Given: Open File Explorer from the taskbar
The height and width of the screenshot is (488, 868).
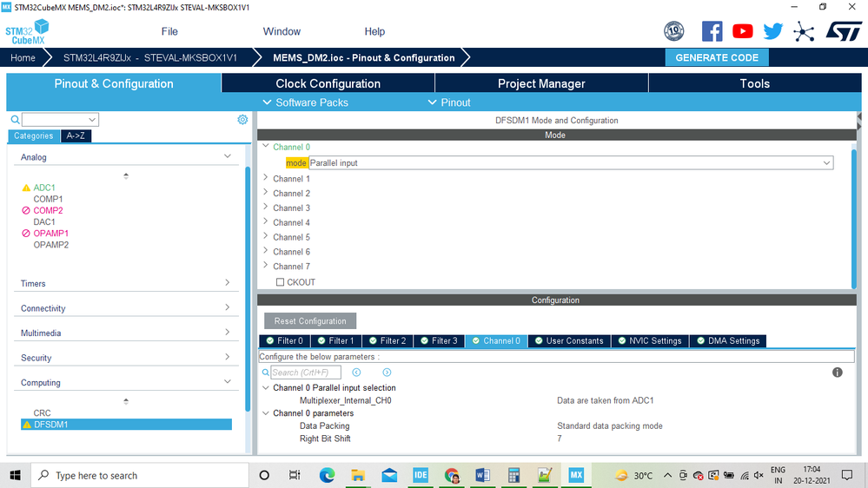Looking at the screenshot, I should pyautogui.click(x=358, y=475).
